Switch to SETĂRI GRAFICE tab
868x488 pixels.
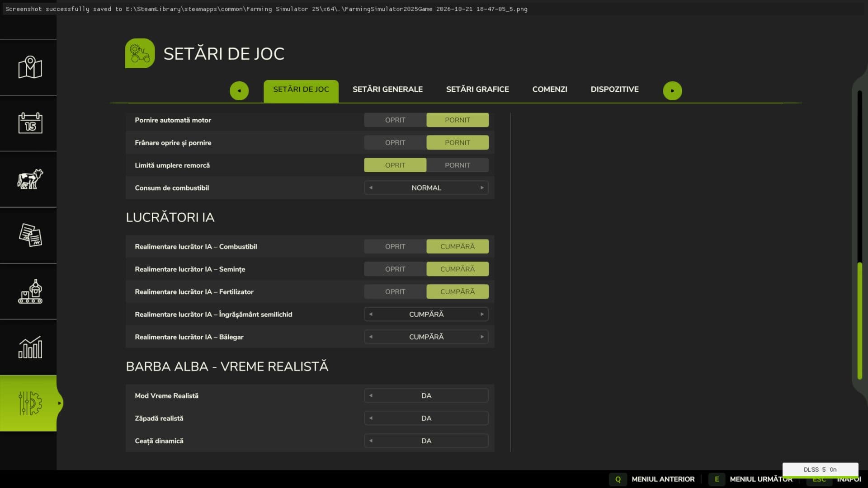click(477, 89)
